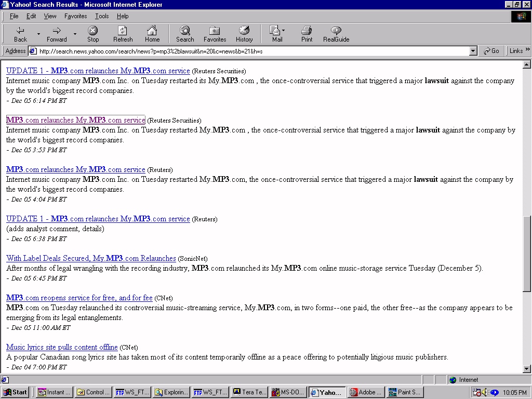The width and height of the screenshot is (532, 399).
Task: Open the Favorites pane from the toolbar
Action: tap(215, 34)
